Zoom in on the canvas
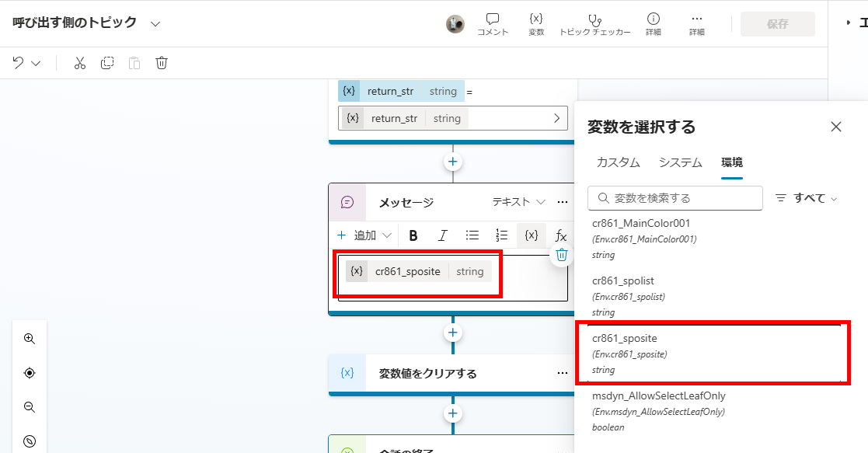868x453 pixels. click(30, 339)
